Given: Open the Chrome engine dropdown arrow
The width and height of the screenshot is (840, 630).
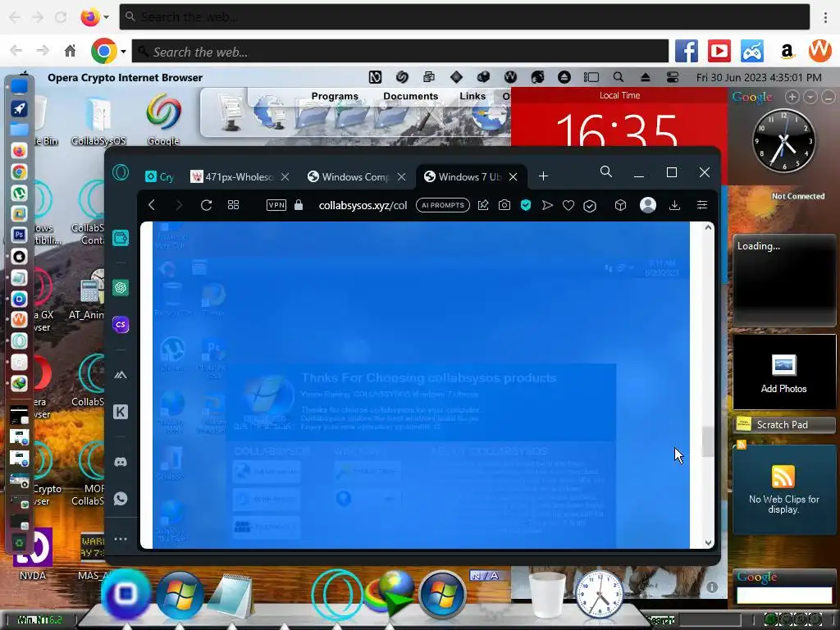Looking at the screenshot, I should point(123,52).
